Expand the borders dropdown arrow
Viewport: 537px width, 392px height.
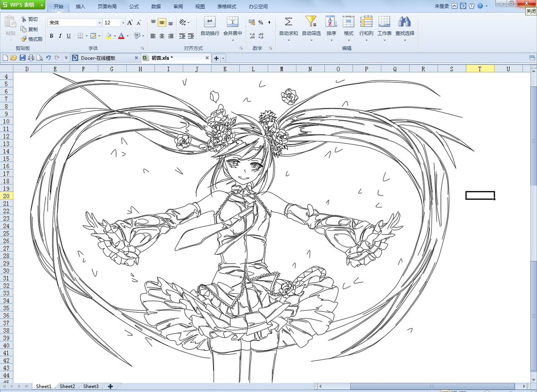point(86,36)
